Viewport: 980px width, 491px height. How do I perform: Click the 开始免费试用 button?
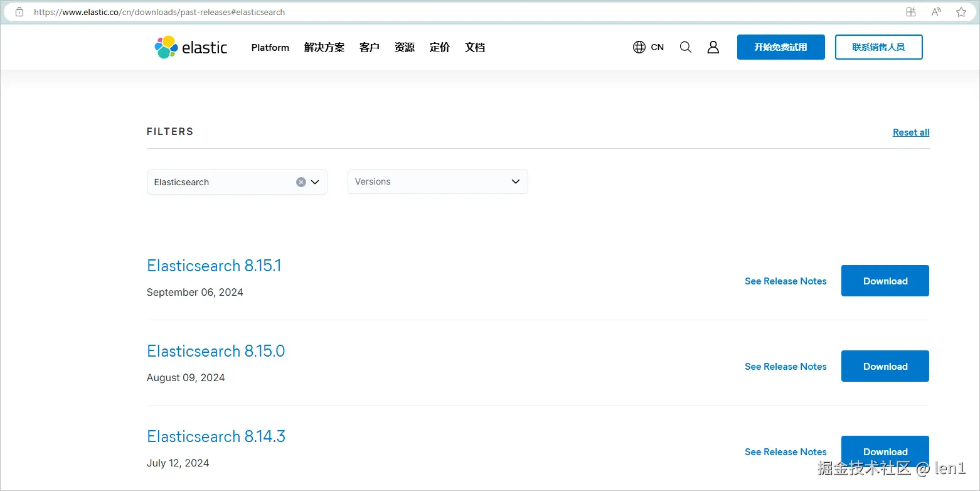coord(781,47)
